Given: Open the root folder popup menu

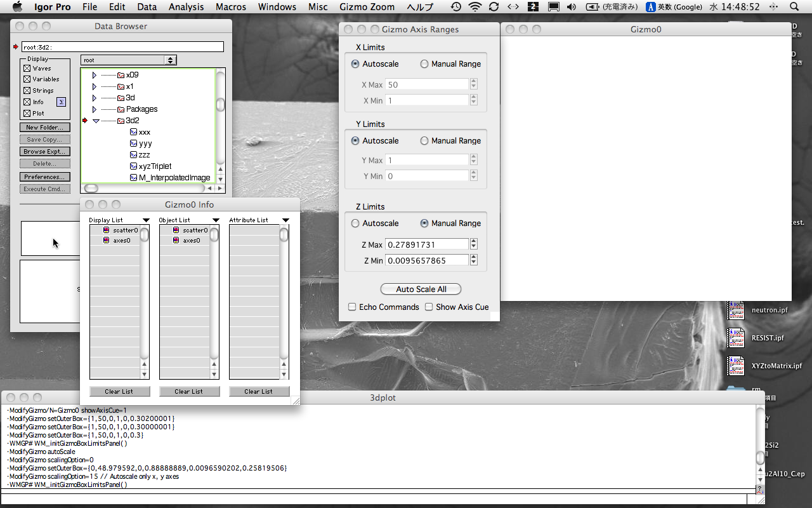Looking at the screenshot, I should [x=129, y=60].
